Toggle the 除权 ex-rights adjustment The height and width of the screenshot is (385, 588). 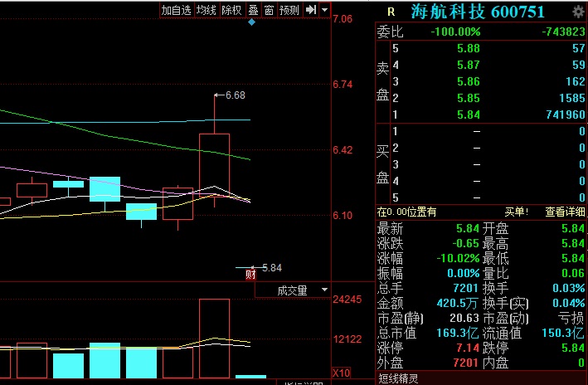232,10
